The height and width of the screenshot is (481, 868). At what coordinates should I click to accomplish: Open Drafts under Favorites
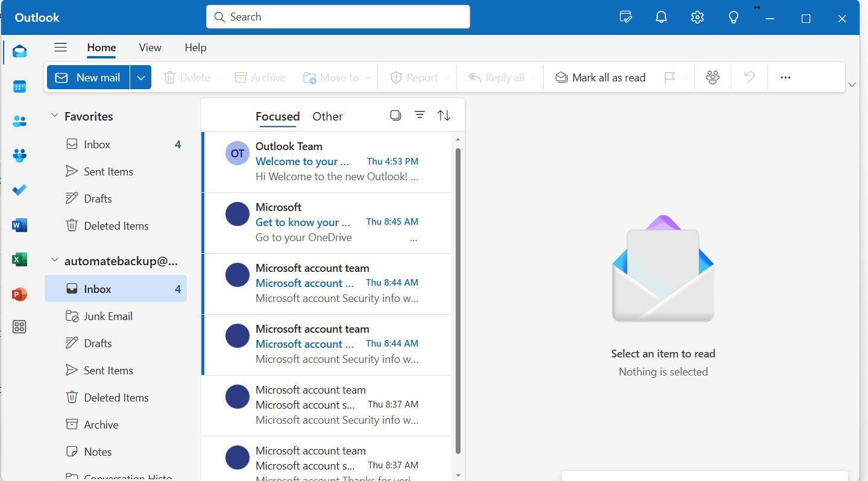[x=116, y=198]
